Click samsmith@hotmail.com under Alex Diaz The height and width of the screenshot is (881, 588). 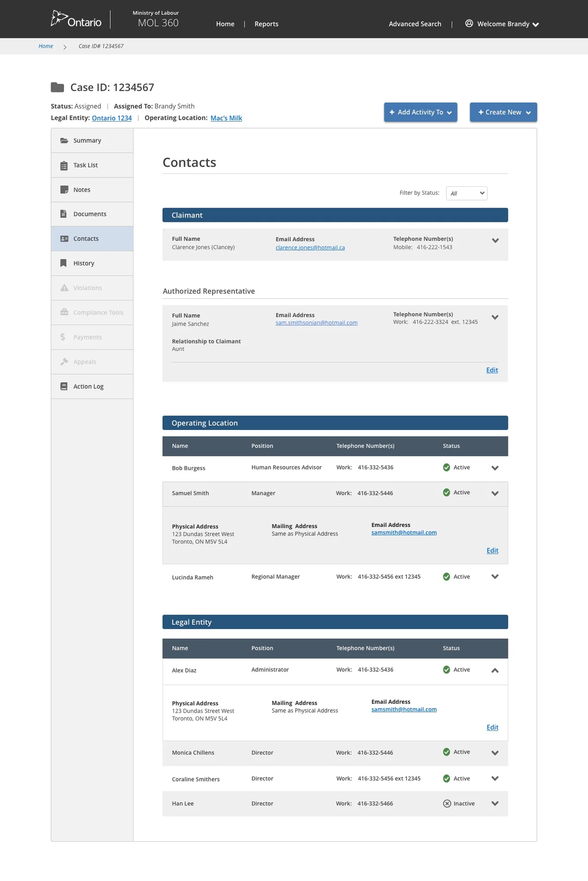pos(404,710)
